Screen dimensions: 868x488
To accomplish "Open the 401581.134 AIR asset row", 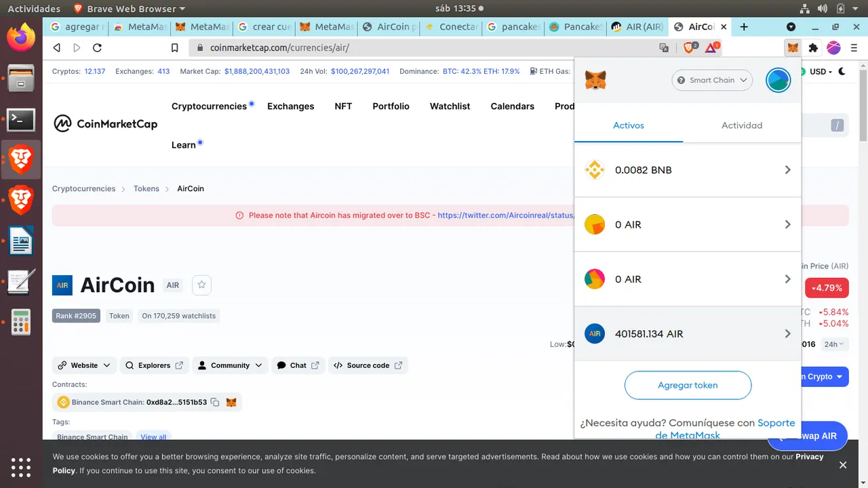I will tap(688, 333).
